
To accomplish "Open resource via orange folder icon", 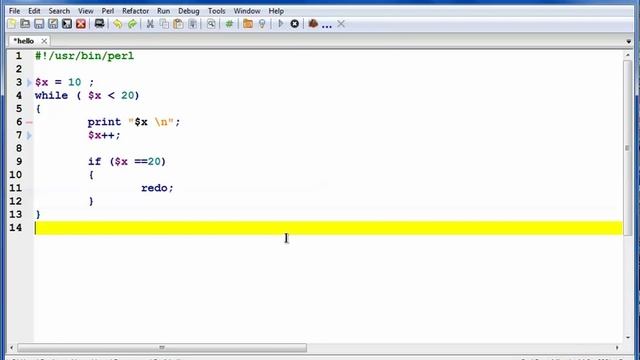I will tap(248, 24).
